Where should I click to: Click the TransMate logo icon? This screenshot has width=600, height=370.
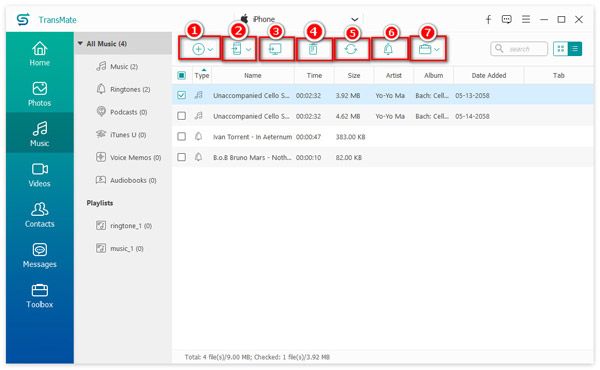[x=23, y=19]
